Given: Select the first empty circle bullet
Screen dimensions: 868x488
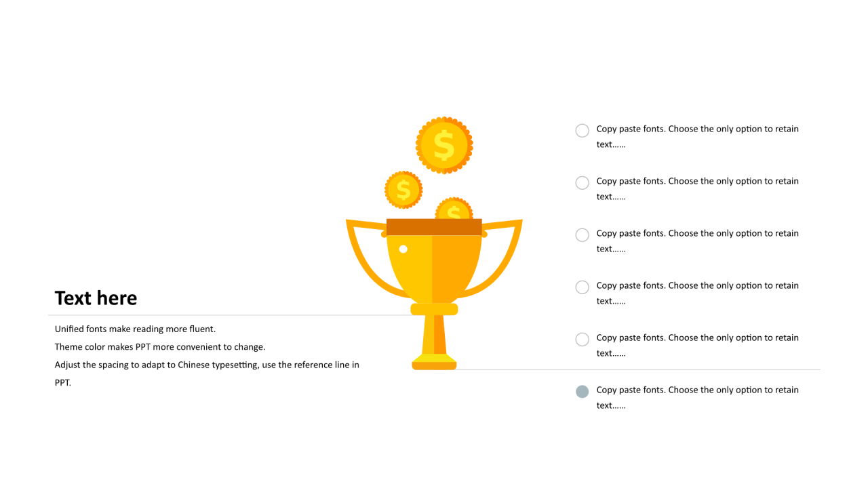Looking at the screenshot, I should point(582,130).
